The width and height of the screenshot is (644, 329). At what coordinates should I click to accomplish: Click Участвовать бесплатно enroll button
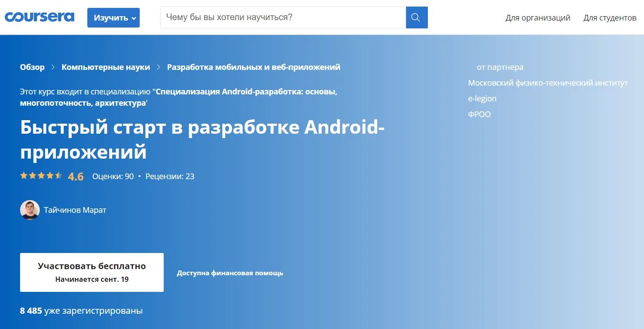click(92, 272)
